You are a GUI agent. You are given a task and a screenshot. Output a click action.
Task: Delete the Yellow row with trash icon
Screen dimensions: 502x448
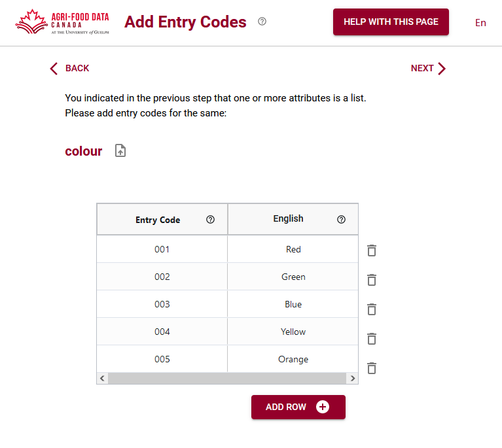[x=372, y=339]
